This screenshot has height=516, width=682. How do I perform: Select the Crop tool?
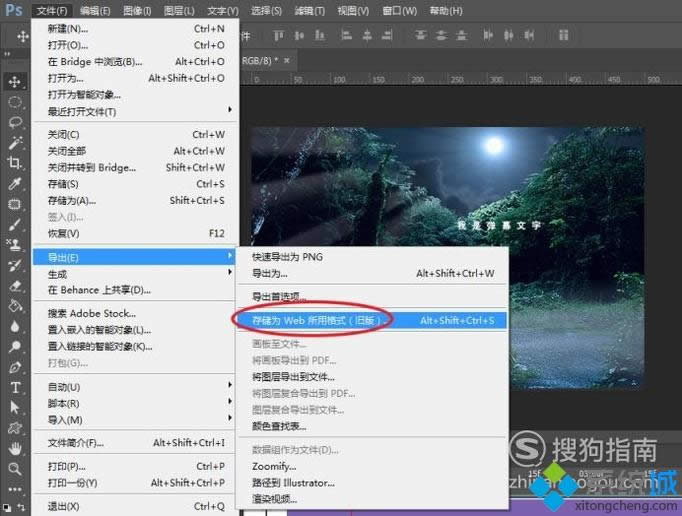15,163
